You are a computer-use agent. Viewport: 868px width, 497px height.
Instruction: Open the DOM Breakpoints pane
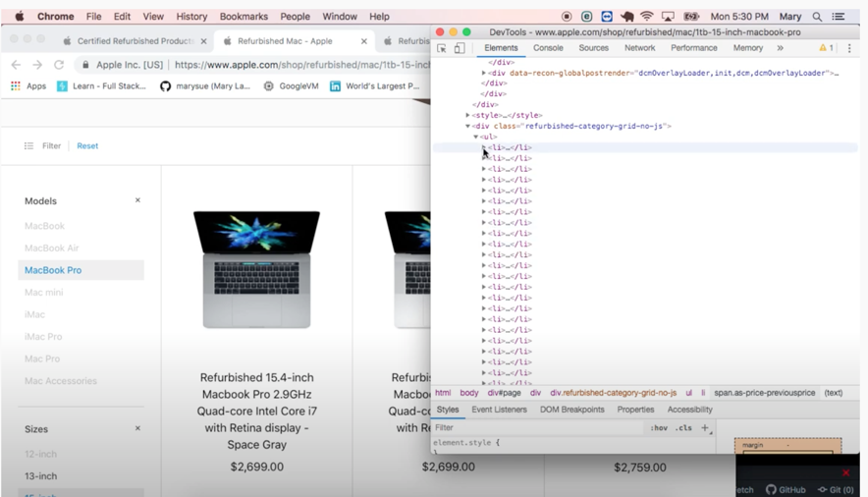click(x=571, y=410)
